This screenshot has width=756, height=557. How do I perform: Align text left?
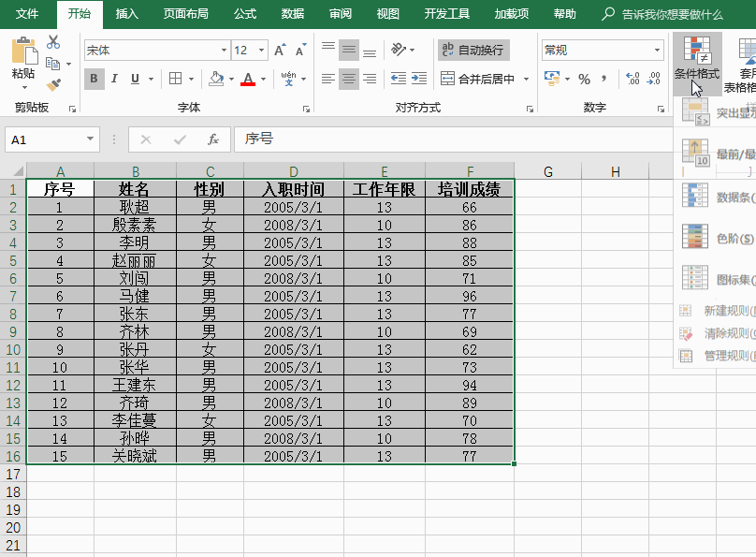coord(328,79)
